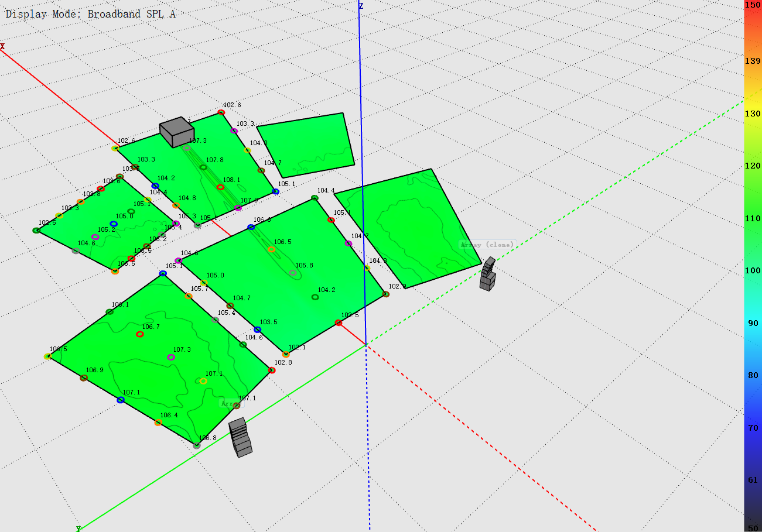Image resolution: width=762 pixels, height=532 pixels.
Task: Select the yellow ring marker labeled 102.6
Action: [x=115, y=148]
